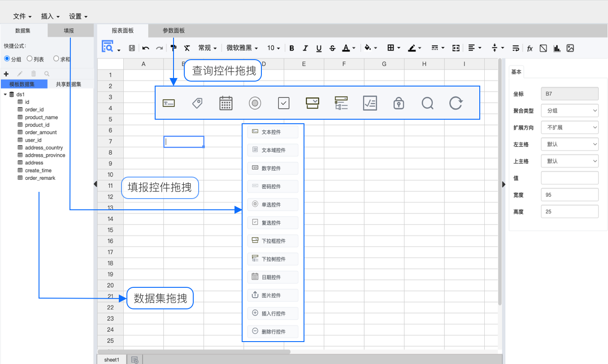The image size is (608, 364).
Task: Click the strikethrough icon
Action: (332, 48)
